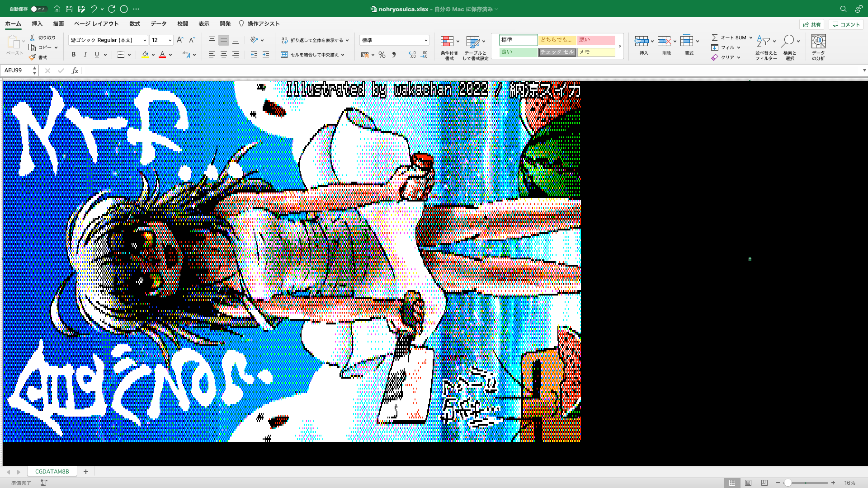Image resolution: width=868 pixels, height=488 pixels.
Task: Apply the red font color
Action: click(162, 55)
